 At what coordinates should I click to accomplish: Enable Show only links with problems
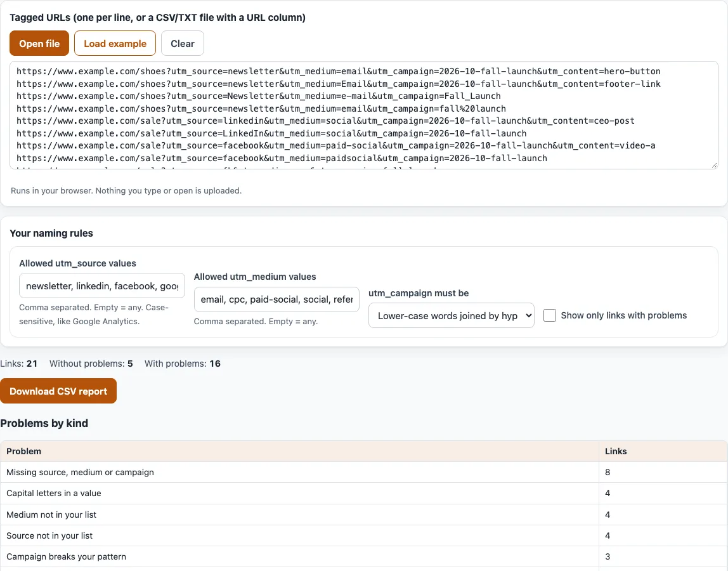pos(550,315)
